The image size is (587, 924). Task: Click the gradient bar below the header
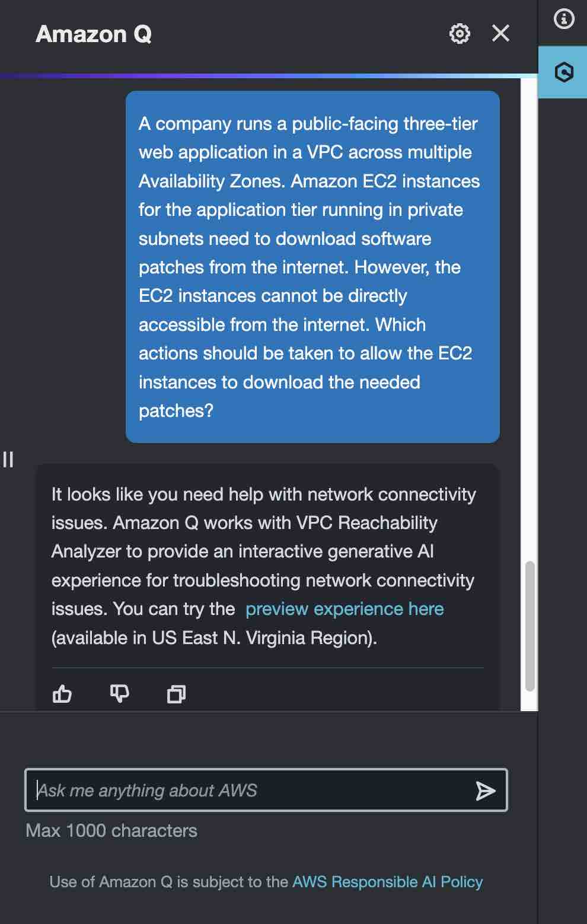click(x=269, y=76)
